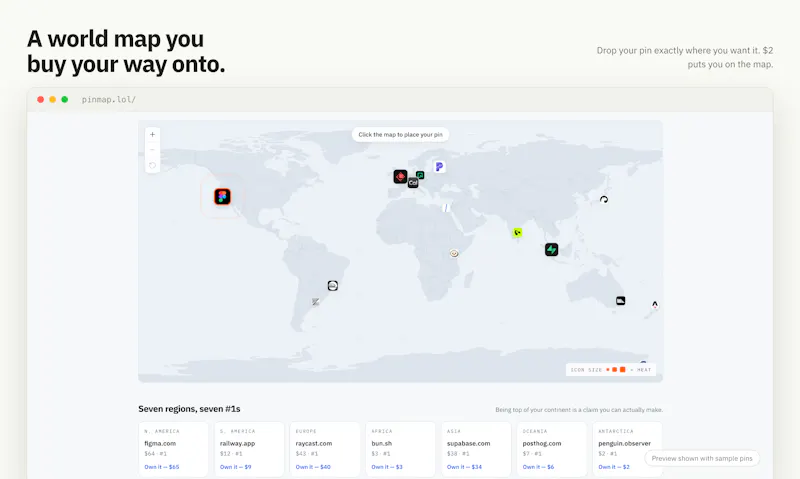Click 'Own it — $9' on railway.app card
800x479 pixels.
point(236,467)
